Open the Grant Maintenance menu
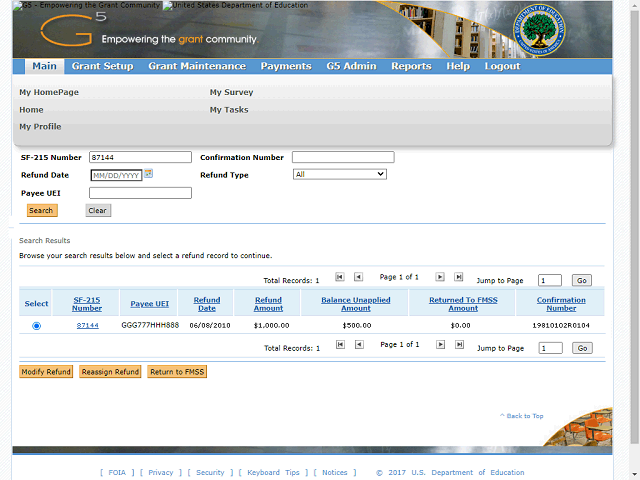Screen dimensions: 640x480 (196, 66)
